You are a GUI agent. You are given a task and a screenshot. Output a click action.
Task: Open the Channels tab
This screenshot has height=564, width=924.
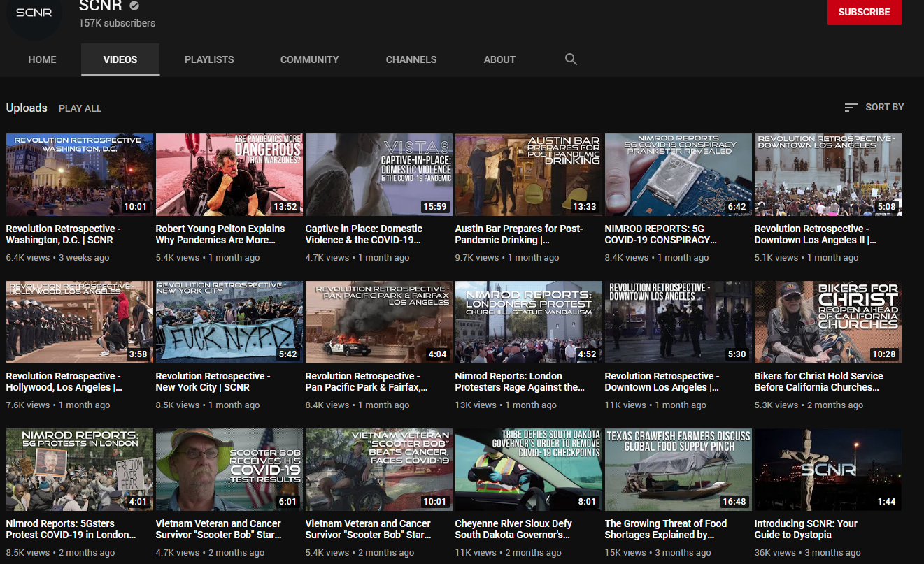(411, 59)
